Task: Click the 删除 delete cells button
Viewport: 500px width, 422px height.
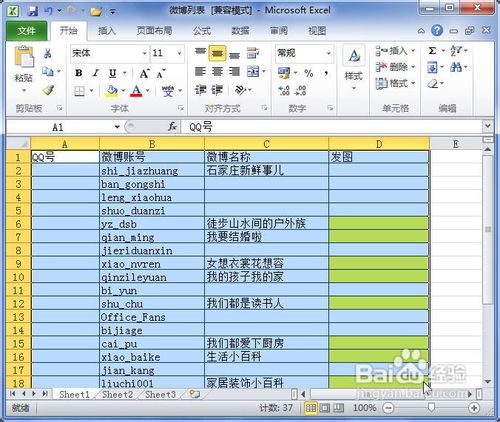Action: tap(395, 67)
